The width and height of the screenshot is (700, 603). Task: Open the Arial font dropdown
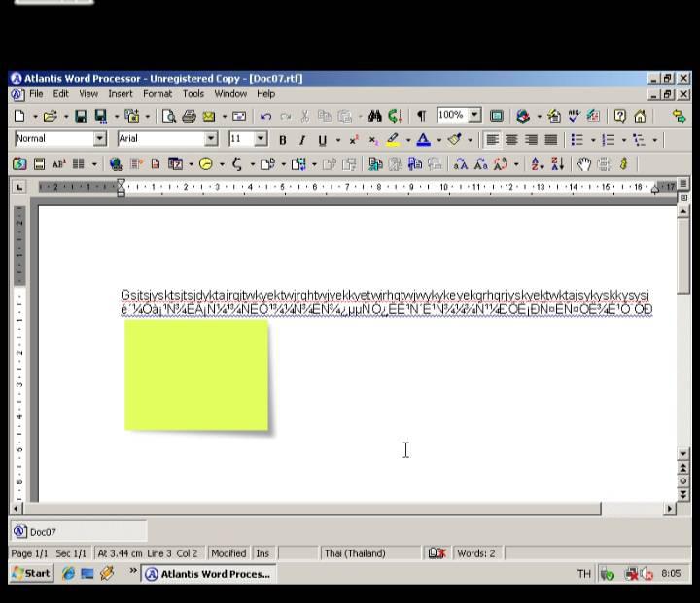coord(211,139)
